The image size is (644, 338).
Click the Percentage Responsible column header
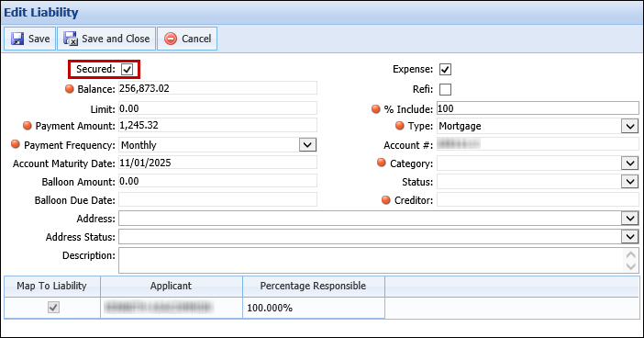coord(314,286)
